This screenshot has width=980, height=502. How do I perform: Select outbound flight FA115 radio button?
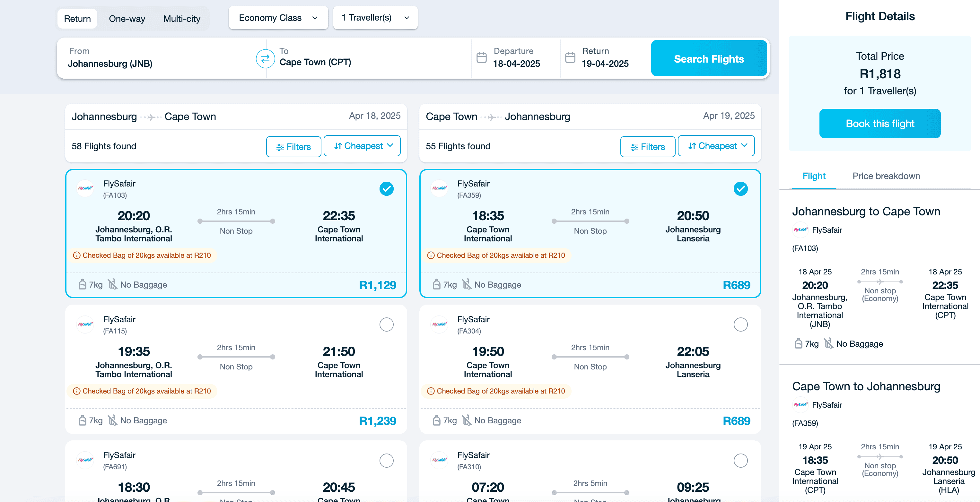tap(387, 325)
